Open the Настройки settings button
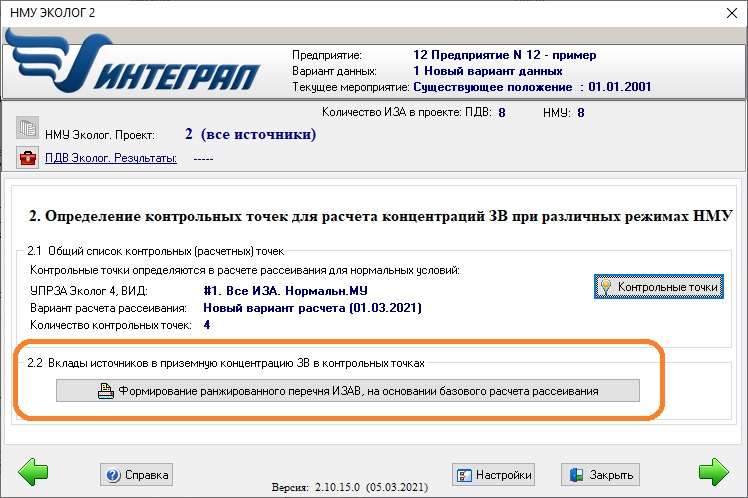The height and width of the screenshot is (498, 748). click(x=493, y=474)
